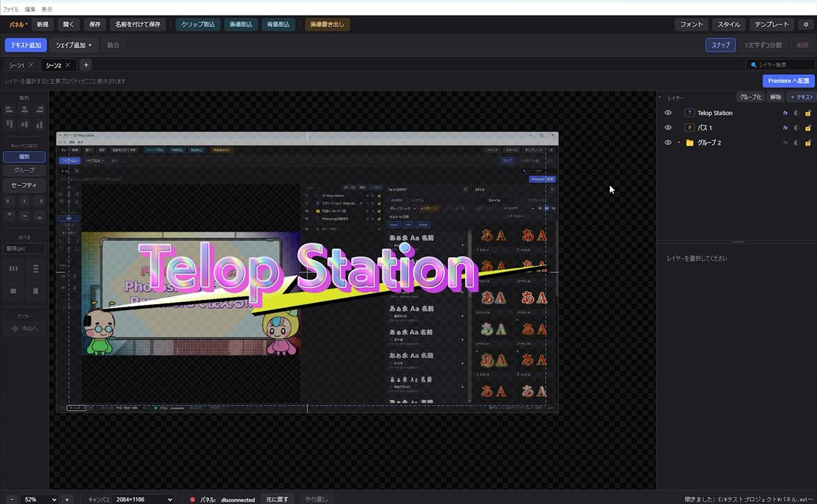
Task: Collapse the レイヤー panel triangle
Action: 660,97
